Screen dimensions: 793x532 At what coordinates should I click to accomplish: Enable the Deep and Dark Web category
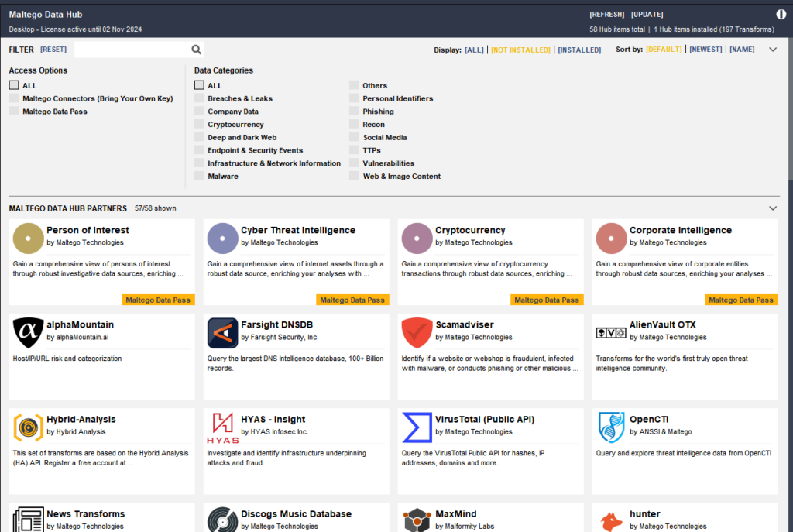tap(199, 137)
